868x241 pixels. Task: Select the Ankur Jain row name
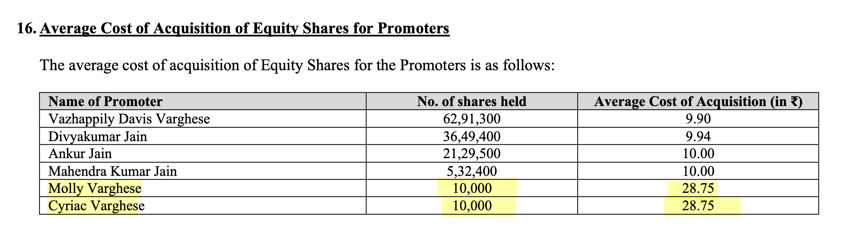80,154
